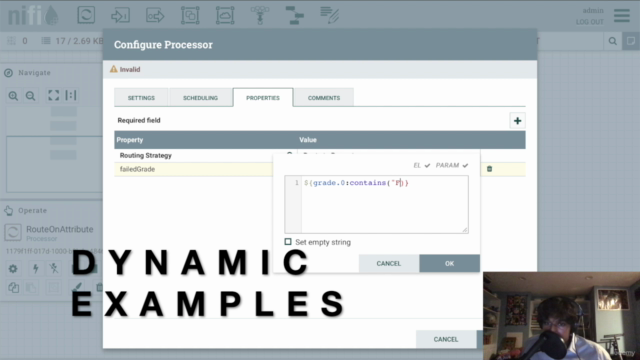Viewport: 640px width, 360px height.
Task: Click the admin user name
Action: (593, 11)
